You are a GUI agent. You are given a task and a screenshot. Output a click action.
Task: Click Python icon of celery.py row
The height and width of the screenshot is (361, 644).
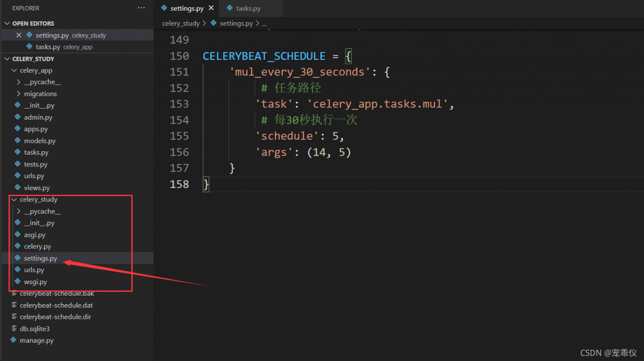[18, 246]
